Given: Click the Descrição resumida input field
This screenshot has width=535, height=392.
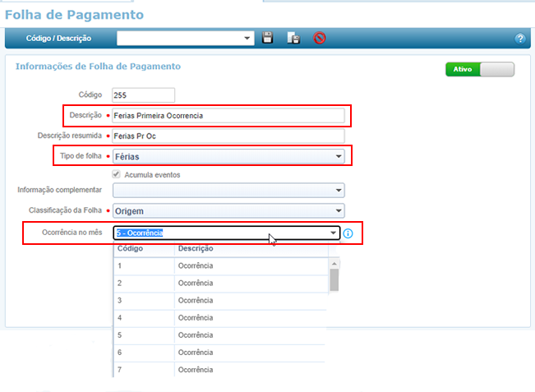Looking at the screenshot, I should click(x=227, y=136).
